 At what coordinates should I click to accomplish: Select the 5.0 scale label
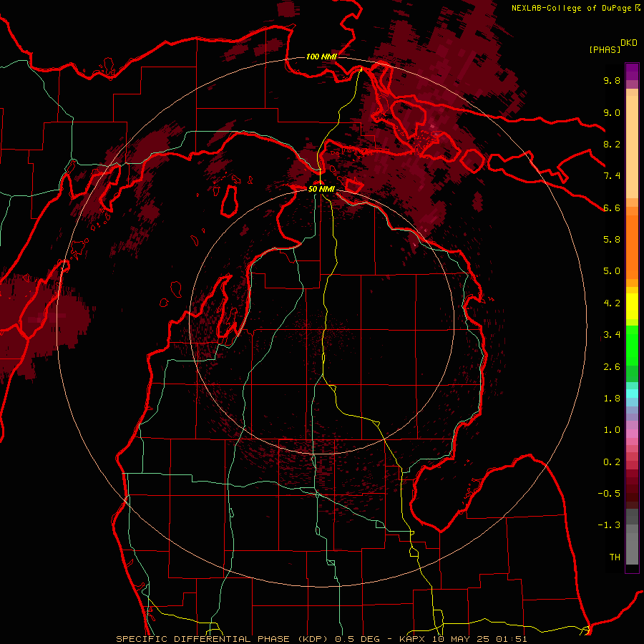click(x=612, y=271)
